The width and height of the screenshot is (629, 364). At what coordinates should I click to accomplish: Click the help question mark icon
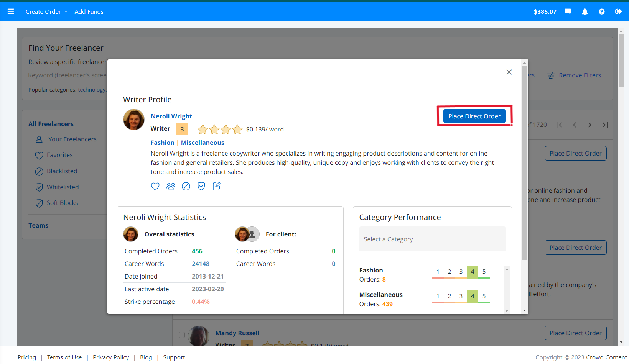[601, 11]
